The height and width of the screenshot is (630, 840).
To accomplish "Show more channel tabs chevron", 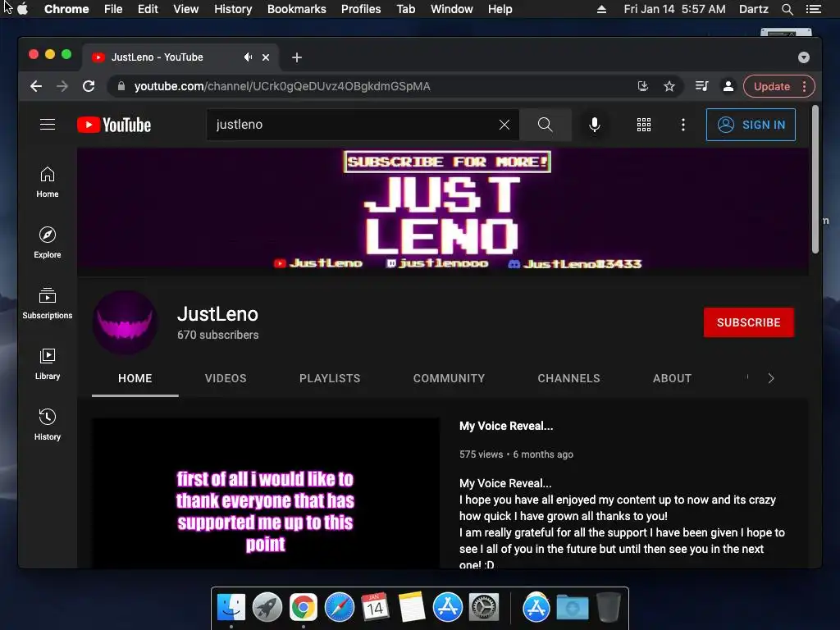I will click(771, 378).
